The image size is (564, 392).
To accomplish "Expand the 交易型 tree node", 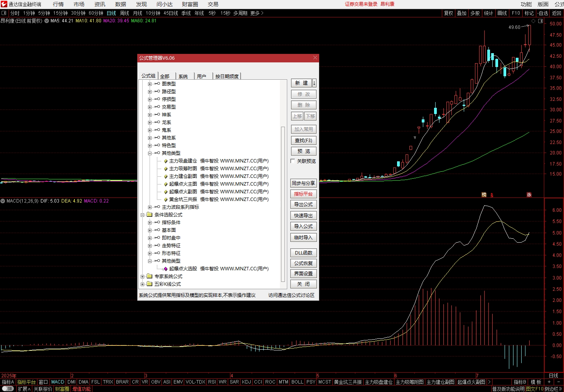I will [x=150, y=107].
